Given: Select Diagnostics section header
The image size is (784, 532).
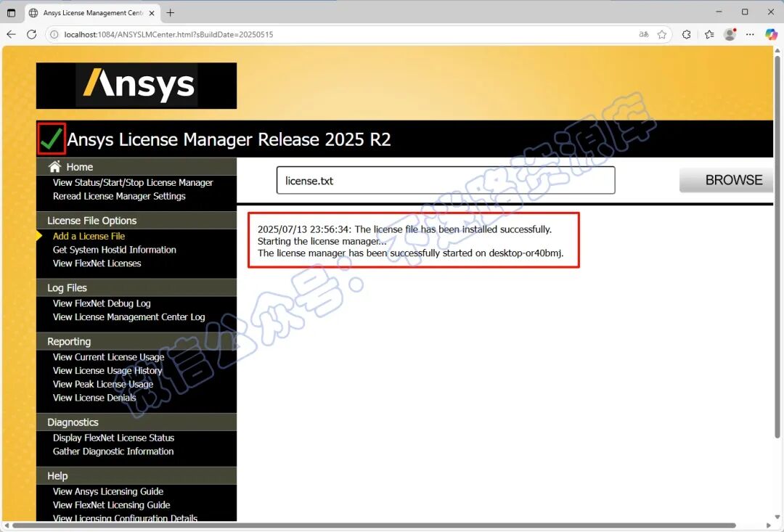Looking at the screenshot, I should coord(73,422).
